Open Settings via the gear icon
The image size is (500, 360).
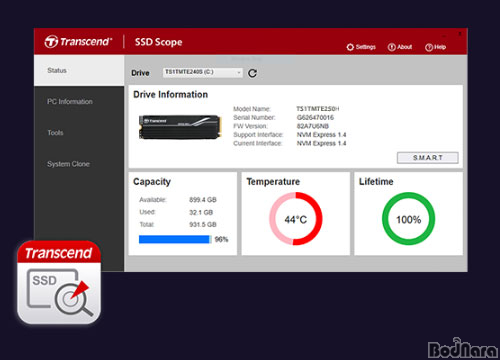350,47
